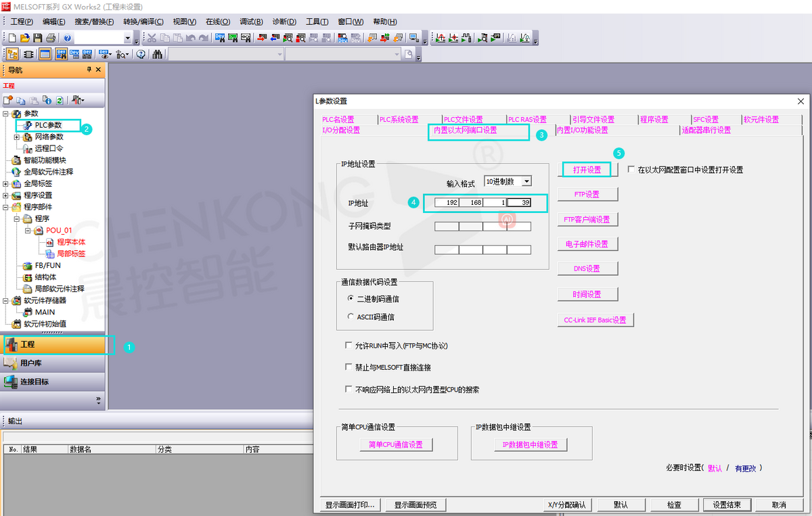Viewport: 812px width, 516px height.
Task: Select the ASCII码通信 radio button
Action: point(350,316)
